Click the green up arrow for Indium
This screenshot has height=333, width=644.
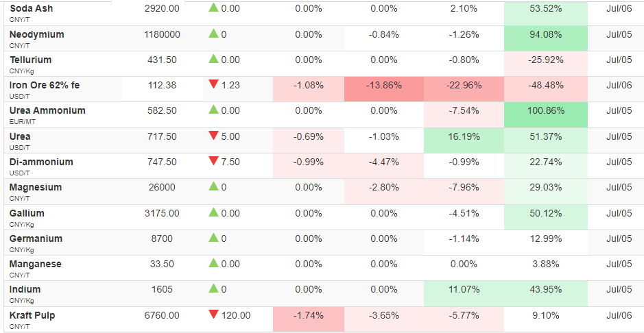[x=213, y=288]
